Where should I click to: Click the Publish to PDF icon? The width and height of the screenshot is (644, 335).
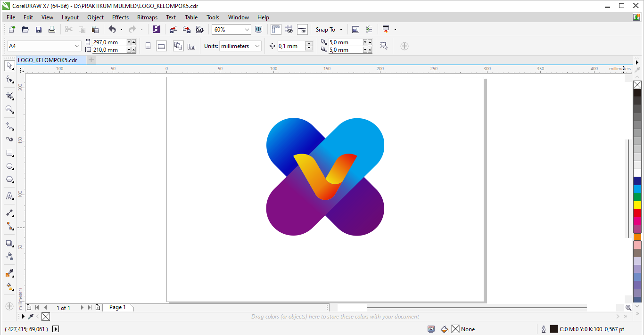(200, 30)
